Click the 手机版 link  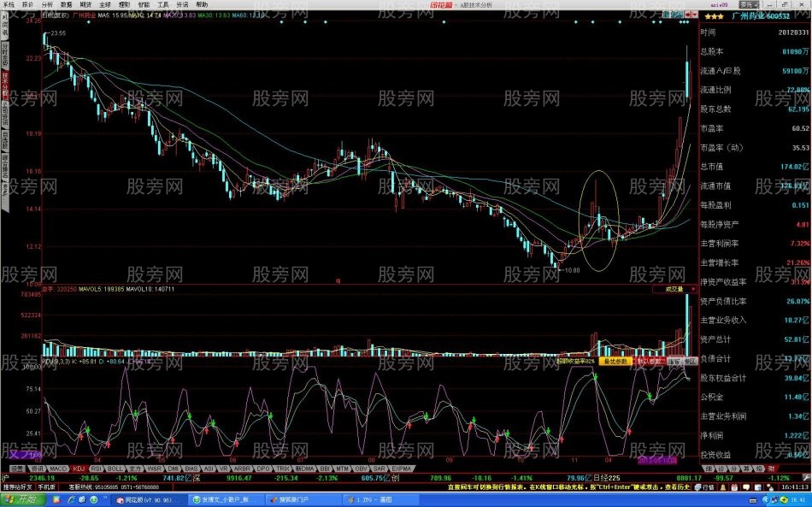(46, 486)
